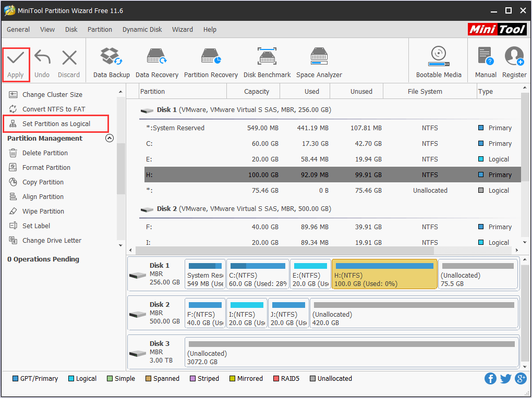Click the partition list scroll right arrow
The width and height of the screenshot is (532, 398).
tap(517, 250)
